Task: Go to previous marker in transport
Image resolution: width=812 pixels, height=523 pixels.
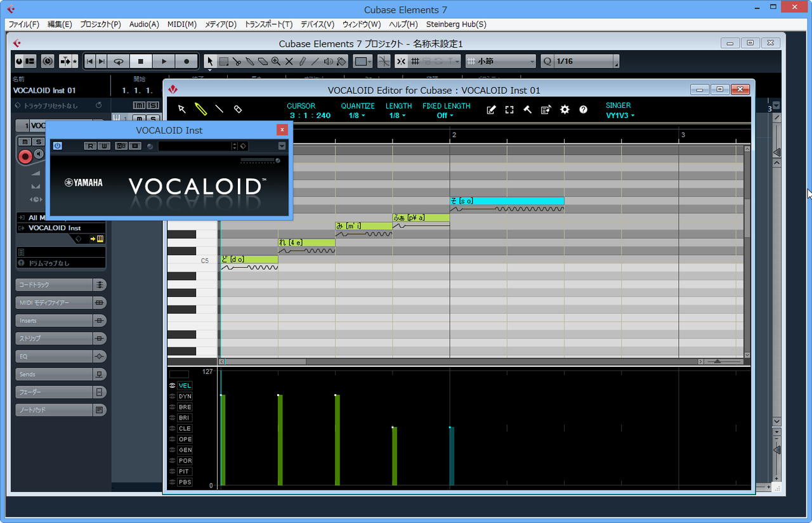Action: pyautogui.click(x=89, y=62)
